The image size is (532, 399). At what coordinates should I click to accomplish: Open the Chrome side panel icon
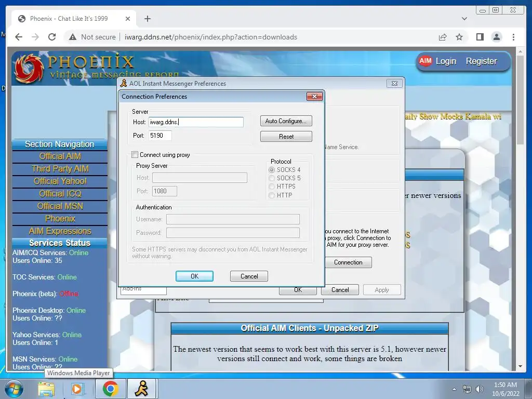coord(480,37)
